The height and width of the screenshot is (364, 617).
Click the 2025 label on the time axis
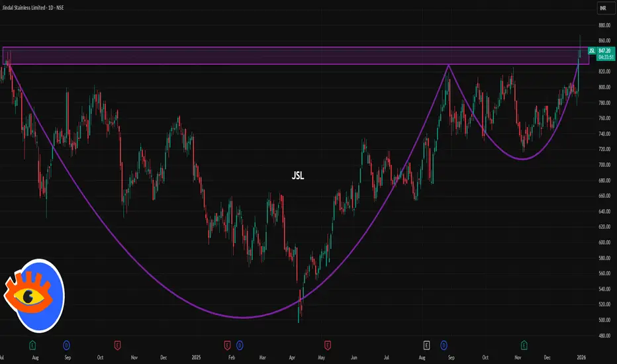point(196,357)
